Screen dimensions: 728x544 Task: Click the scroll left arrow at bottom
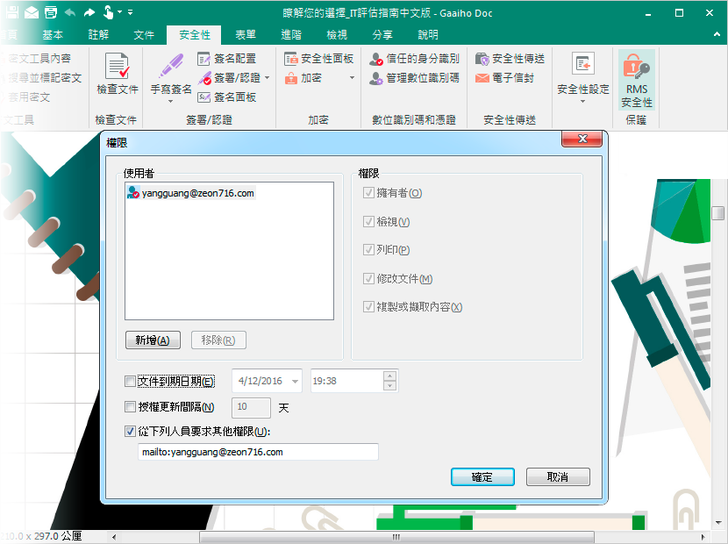(114, 537)
